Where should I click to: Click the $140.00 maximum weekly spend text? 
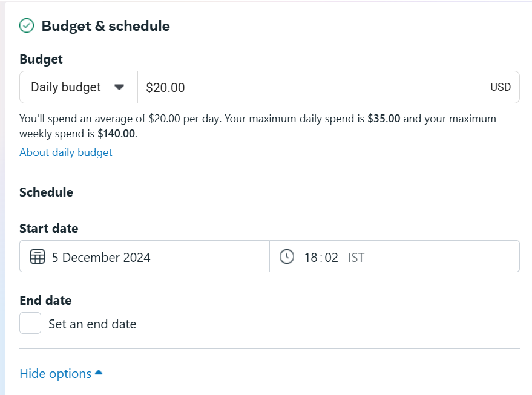coord(116,134)
